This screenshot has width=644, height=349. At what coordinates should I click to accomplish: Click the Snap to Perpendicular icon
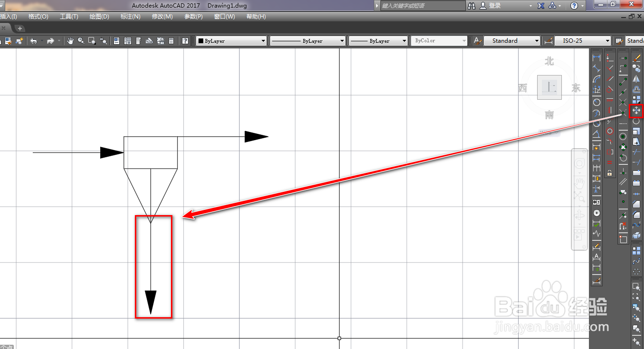(x=623, y=171)
